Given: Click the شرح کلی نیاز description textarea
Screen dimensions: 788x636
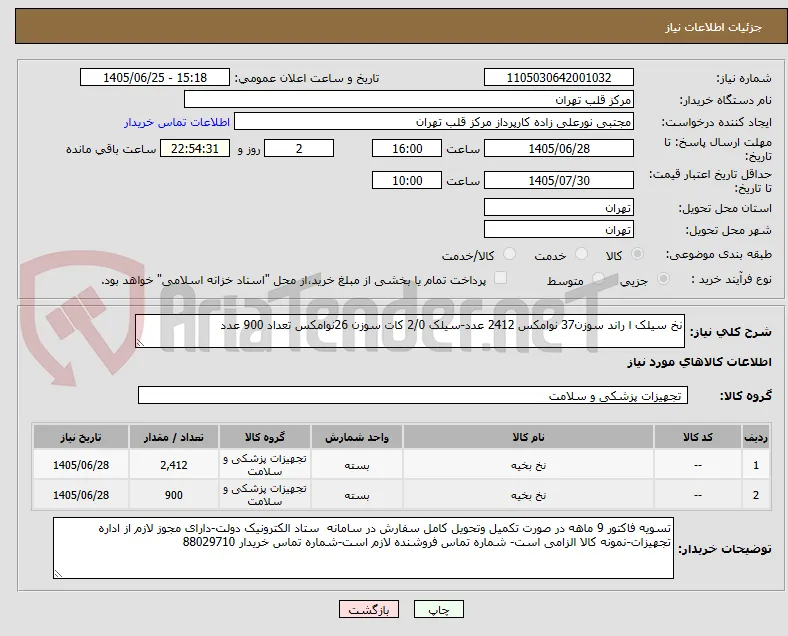Looking at the screenshot, I should coord(410,331).
